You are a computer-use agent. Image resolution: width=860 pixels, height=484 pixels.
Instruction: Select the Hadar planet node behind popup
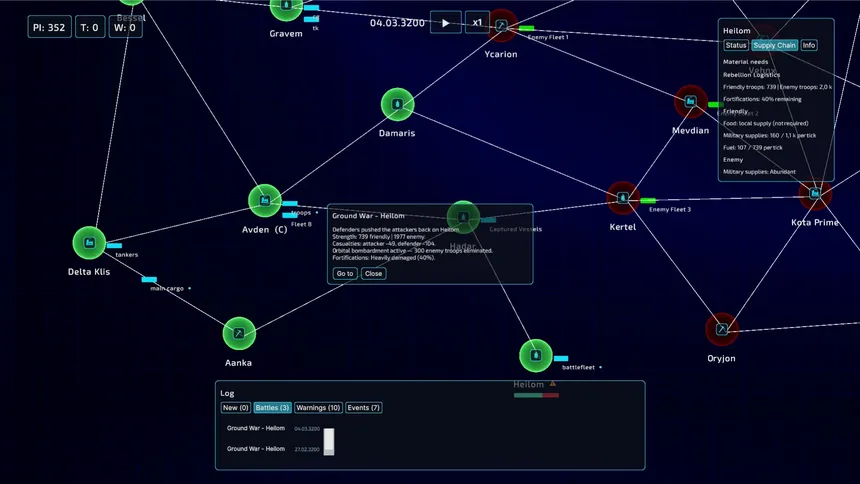(x=463, y=217)
